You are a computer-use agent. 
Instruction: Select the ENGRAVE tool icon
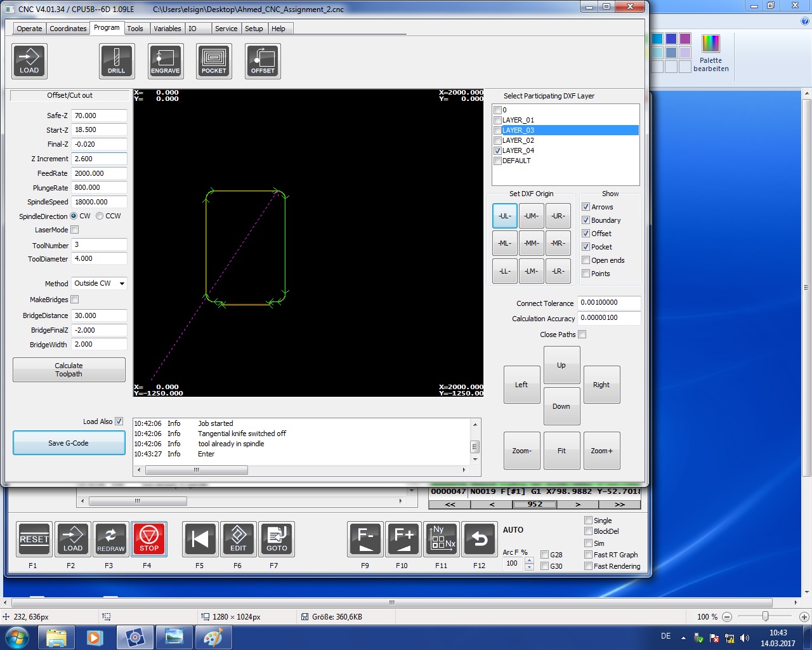[166, 62]
